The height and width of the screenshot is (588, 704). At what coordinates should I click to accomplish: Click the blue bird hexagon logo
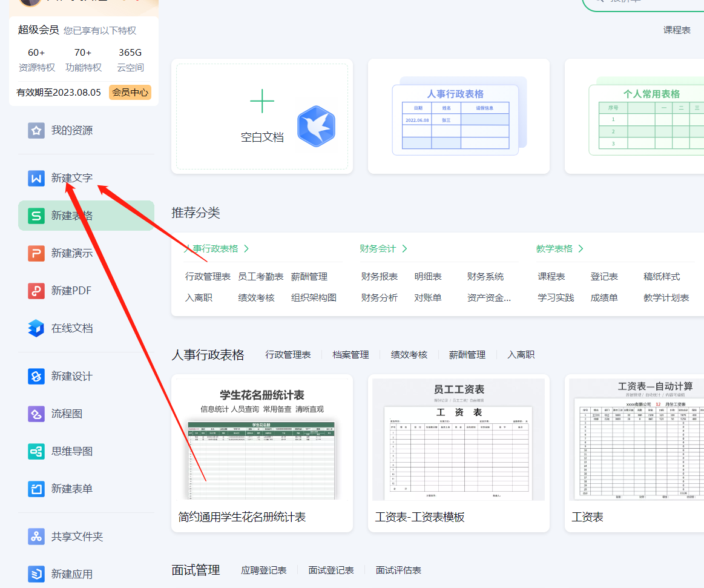[317, 126]
